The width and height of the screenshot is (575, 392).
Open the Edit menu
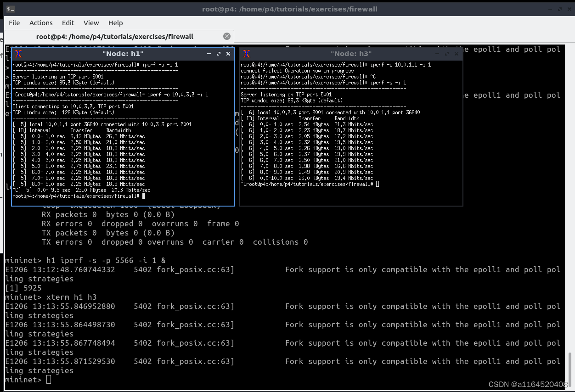[68, 23]
